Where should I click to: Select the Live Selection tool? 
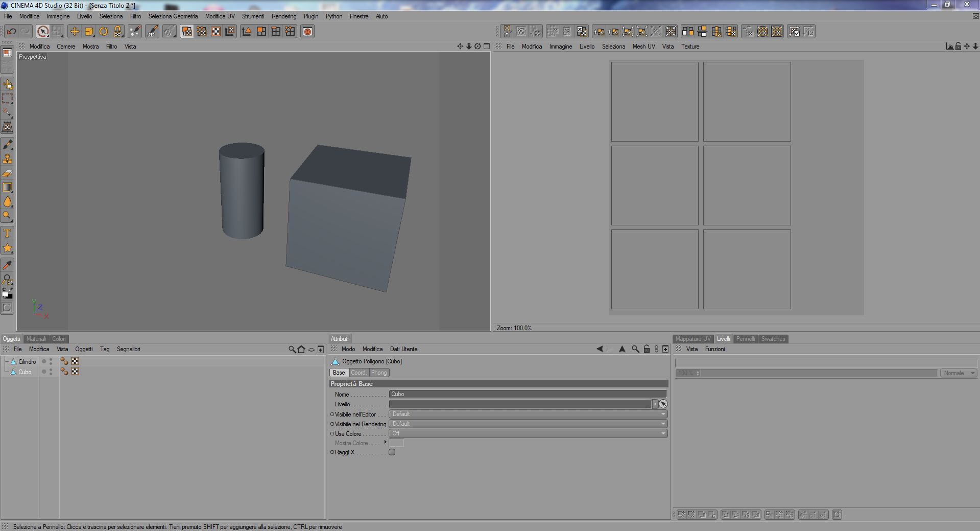(43, 32)
